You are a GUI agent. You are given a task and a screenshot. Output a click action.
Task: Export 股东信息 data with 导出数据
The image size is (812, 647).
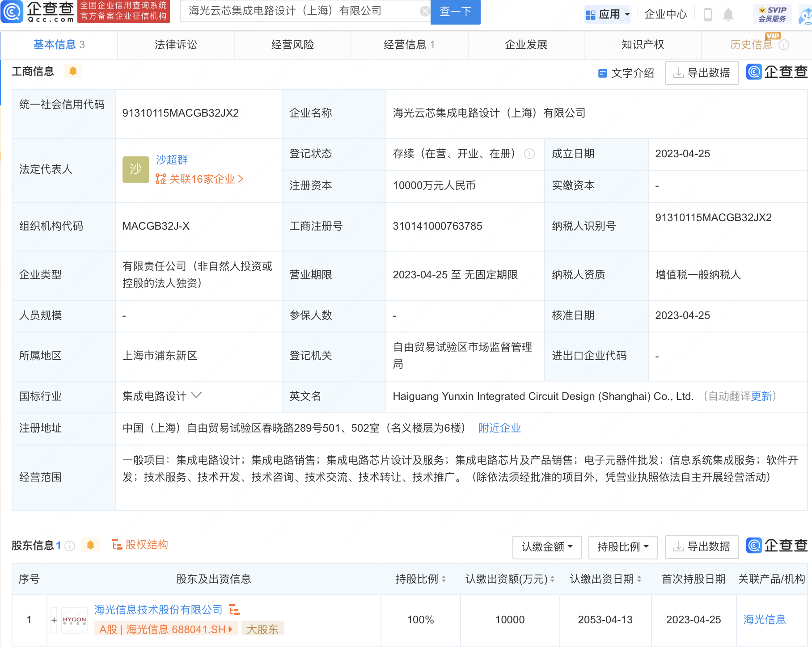[x=702, y=547]
